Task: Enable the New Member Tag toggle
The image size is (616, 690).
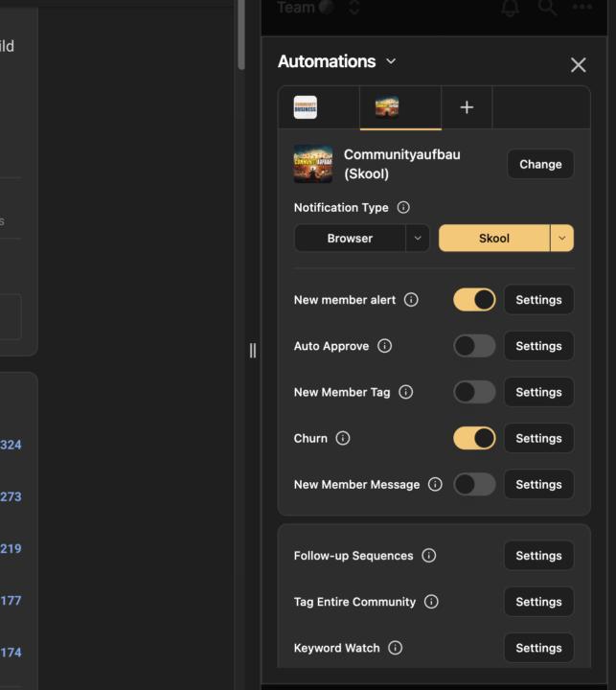Action: 474,392
